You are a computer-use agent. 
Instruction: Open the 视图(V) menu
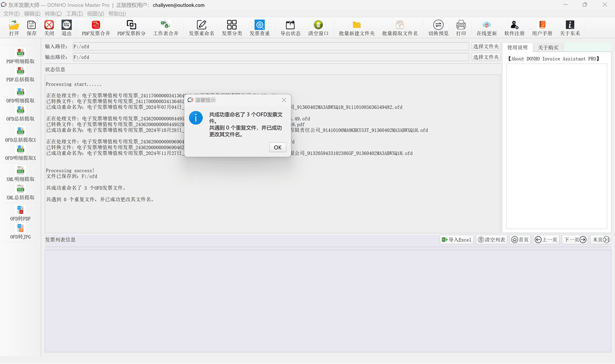pyautogui.click(x=95, y=13)
